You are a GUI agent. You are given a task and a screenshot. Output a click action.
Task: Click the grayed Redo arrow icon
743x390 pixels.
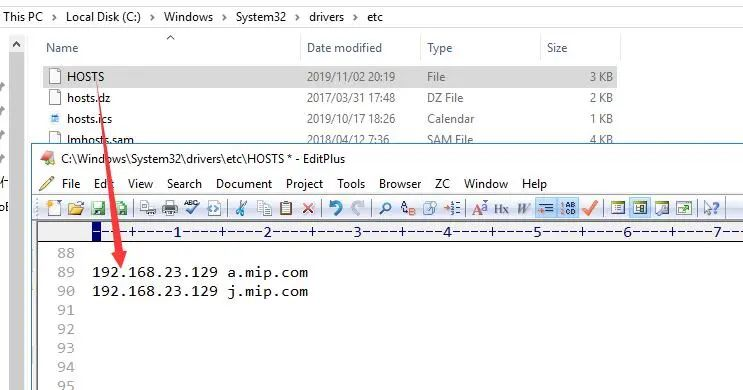[358, 208]
